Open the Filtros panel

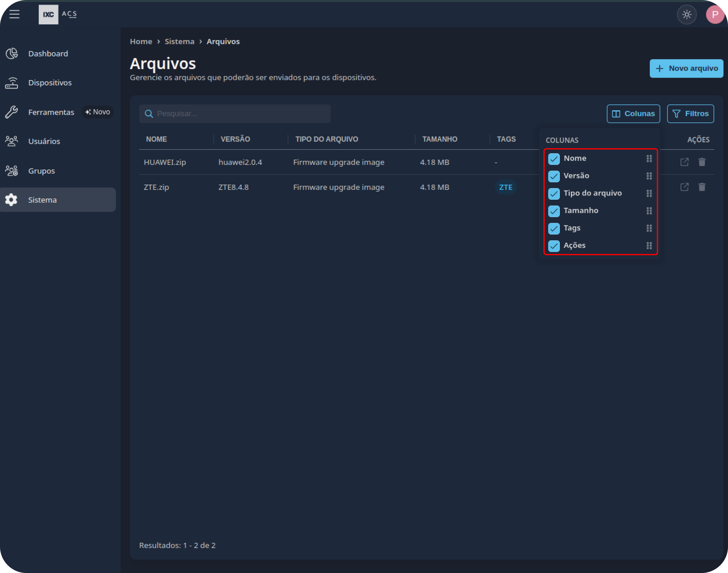[x=690, y=114]
